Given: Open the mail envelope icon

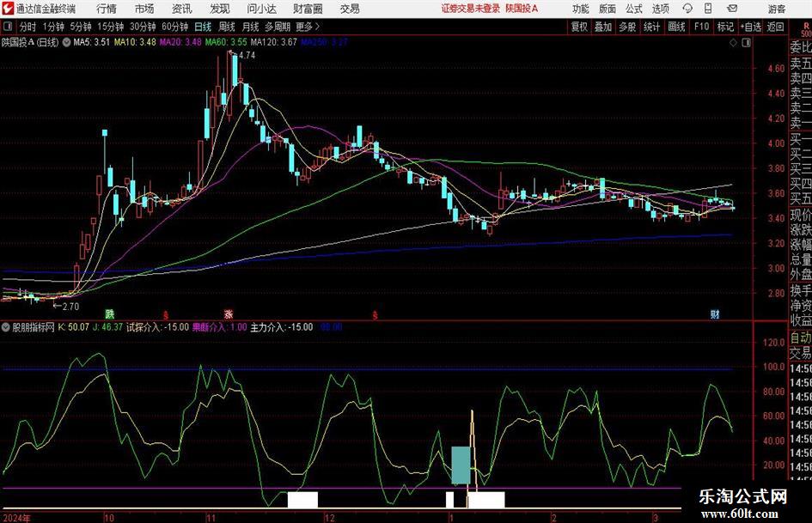Looking at the screenshot, I should tap(732, 9).
